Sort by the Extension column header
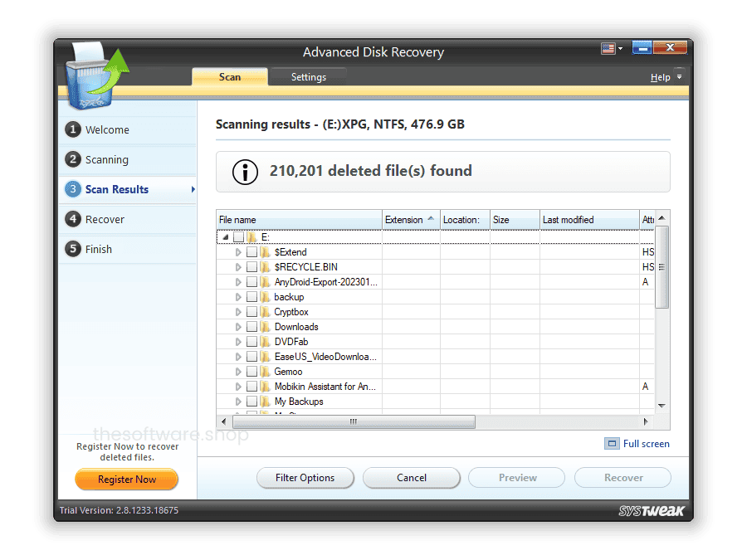The image size is (747, 560). 410,220
